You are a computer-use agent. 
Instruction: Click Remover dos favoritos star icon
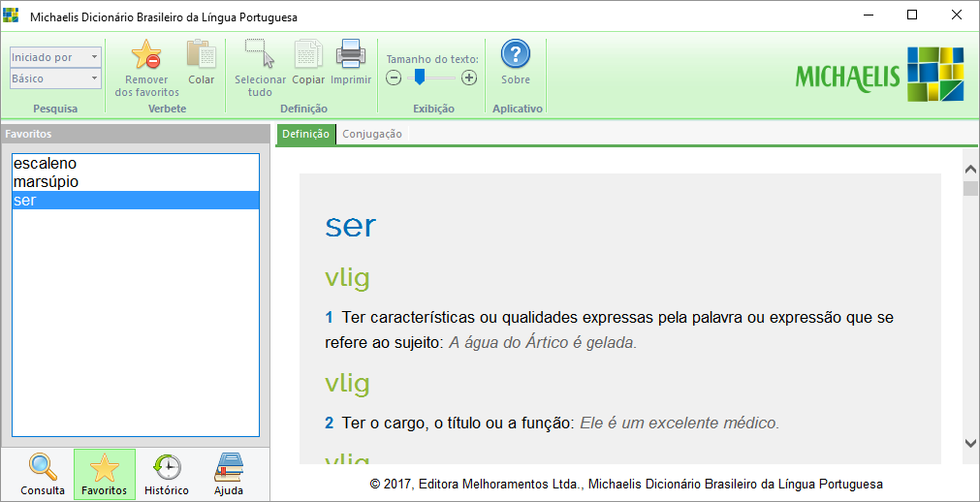tap(146, 53)
